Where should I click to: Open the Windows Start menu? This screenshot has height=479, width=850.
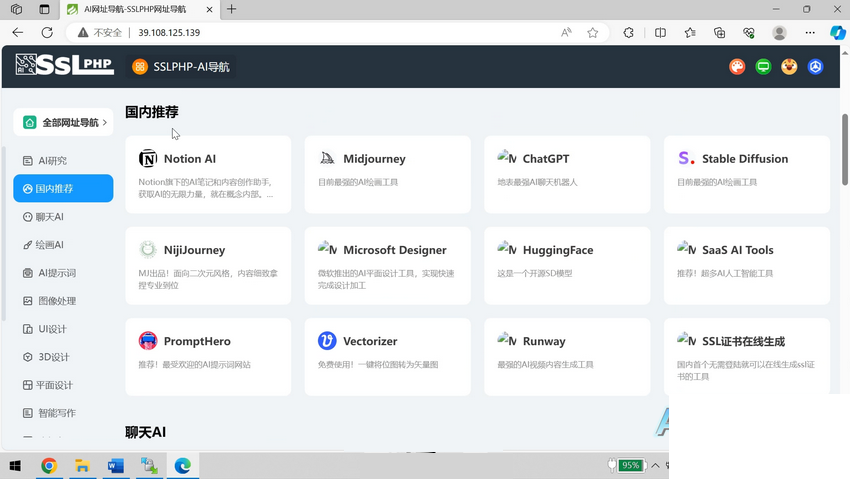pyautogui.click(x=15, y=466)
